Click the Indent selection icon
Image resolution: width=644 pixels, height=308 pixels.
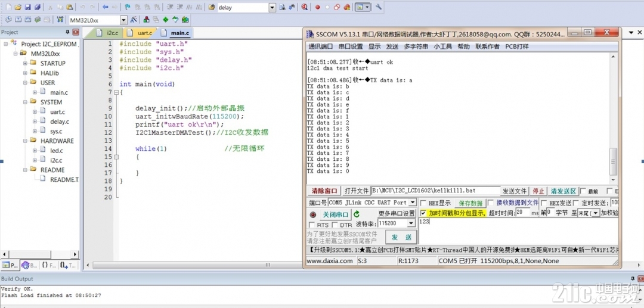click(x=170, y=7)
